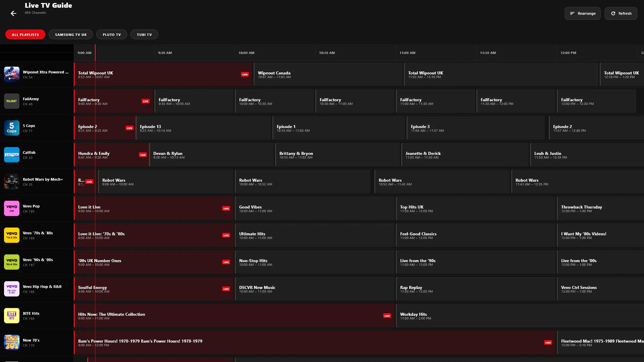Select Top Hits UK program
The image size is (644, 362).
click(x=476, y=208)
